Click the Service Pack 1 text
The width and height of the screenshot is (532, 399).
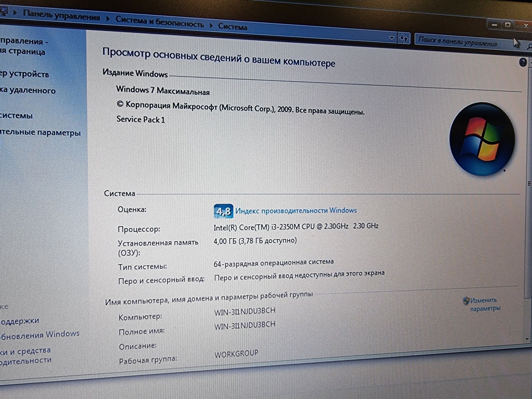(x=141, y=119)
